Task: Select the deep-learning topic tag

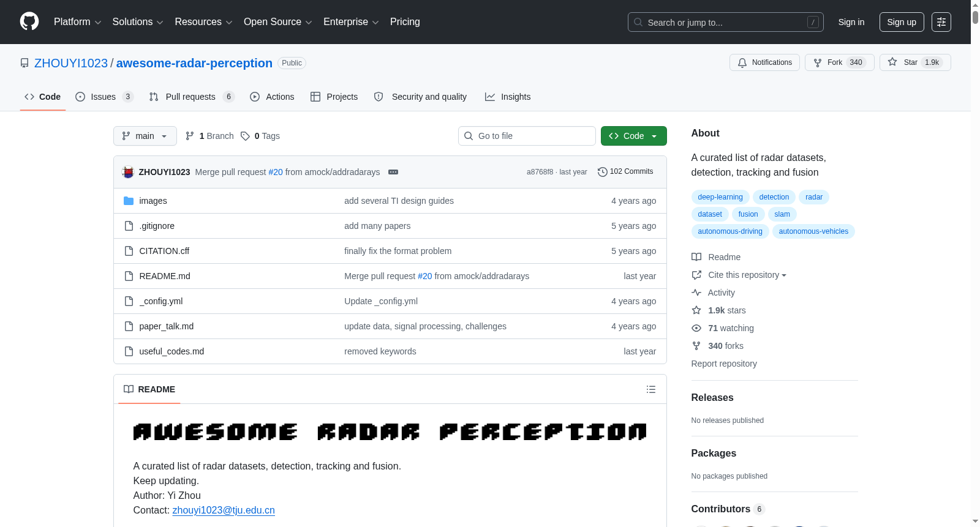Action: [x=720, y=197]
